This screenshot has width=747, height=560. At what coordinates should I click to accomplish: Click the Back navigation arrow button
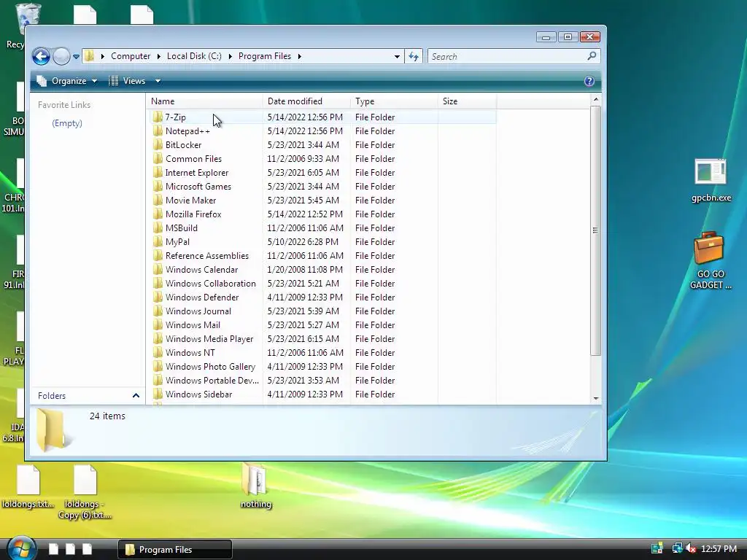coord(42,56)
